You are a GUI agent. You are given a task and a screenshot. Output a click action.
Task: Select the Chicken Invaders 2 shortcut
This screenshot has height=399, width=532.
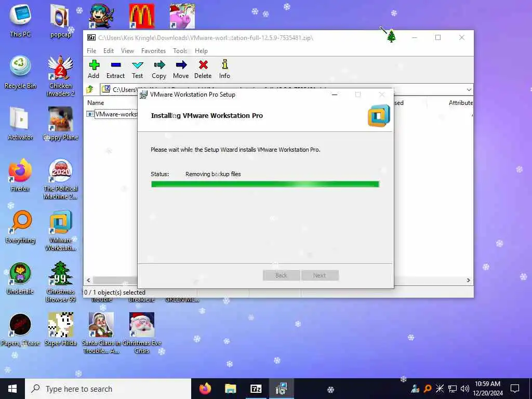click(x=60, y=76)
